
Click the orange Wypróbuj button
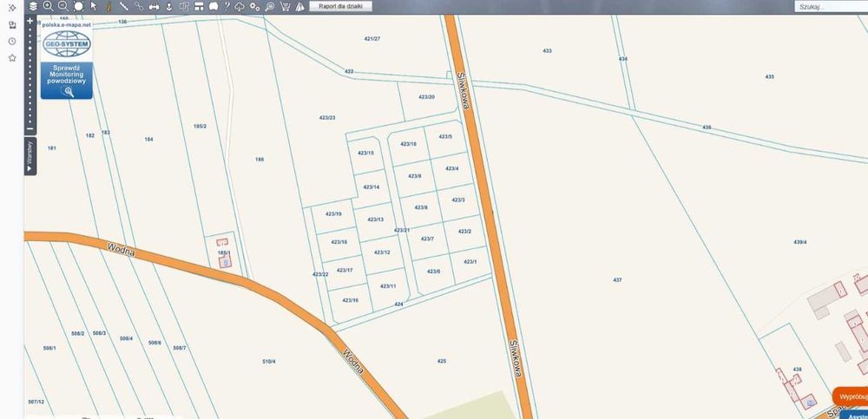(851, 396)
